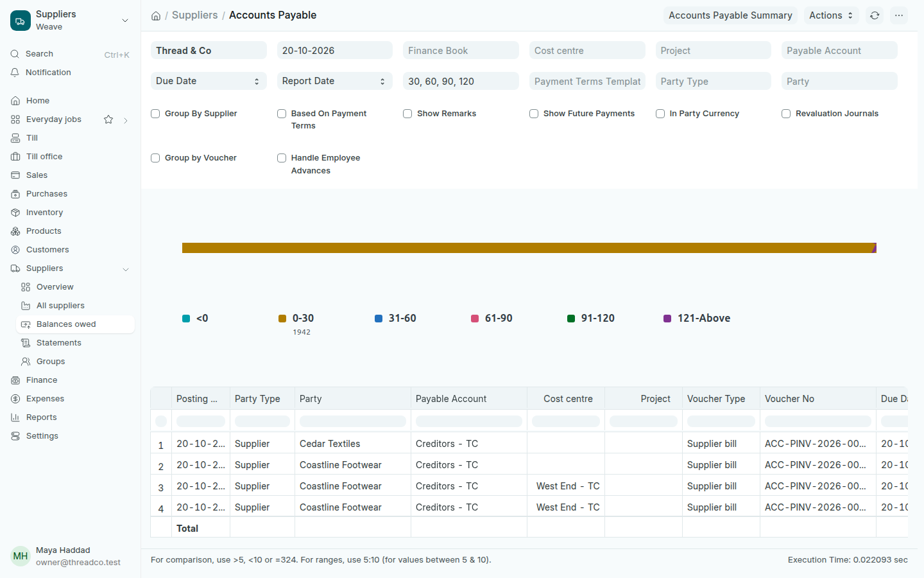This screenshot has height=578, width=924.
Task: Open the Due Date ageing dropdown
Action: coord(209,81)
